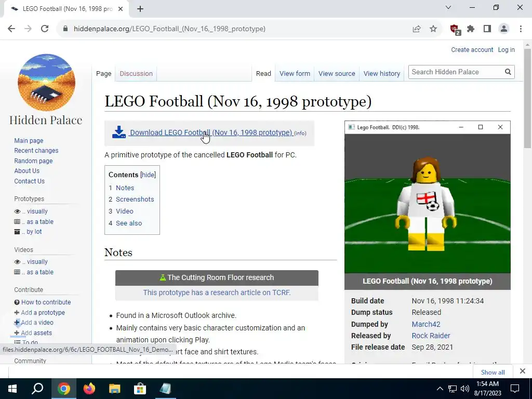Click the small (info) link
This screenshot has height=399, width=532.
300,134
